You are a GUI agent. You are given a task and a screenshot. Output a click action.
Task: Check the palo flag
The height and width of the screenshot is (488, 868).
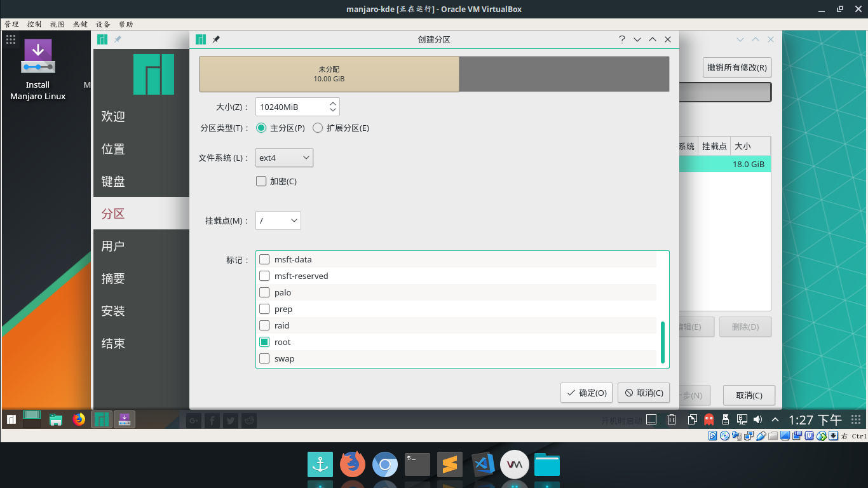265,292
